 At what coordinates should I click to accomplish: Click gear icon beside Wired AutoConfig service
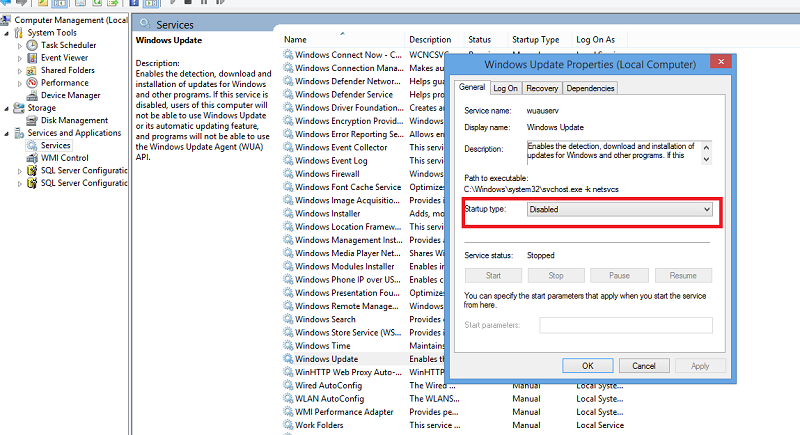click(288, 386)
